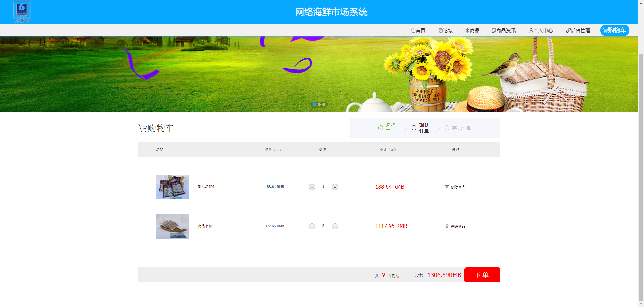Click the 确认订单 step label

click(x=424, y=128)
